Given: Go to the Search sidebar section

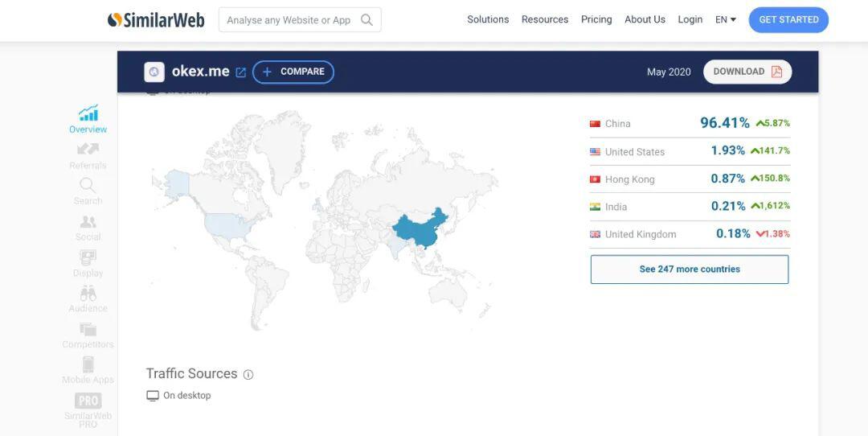Looking at the screenshot, I should tap(88, 191).
